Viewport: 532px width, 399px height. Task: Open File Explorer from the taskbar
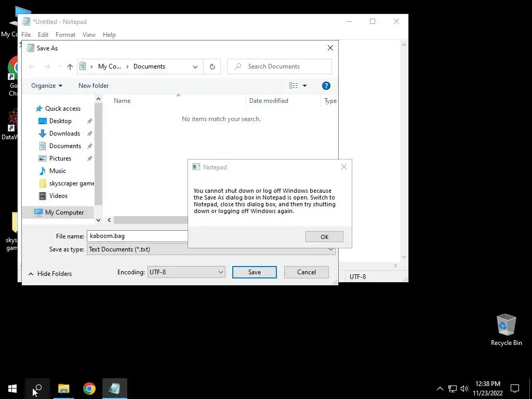63,389
